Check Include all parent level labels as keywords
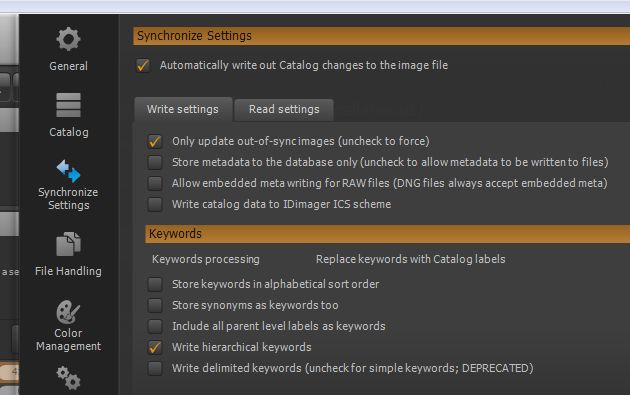Viewport: 630px width, 395px height. point(155,326)
